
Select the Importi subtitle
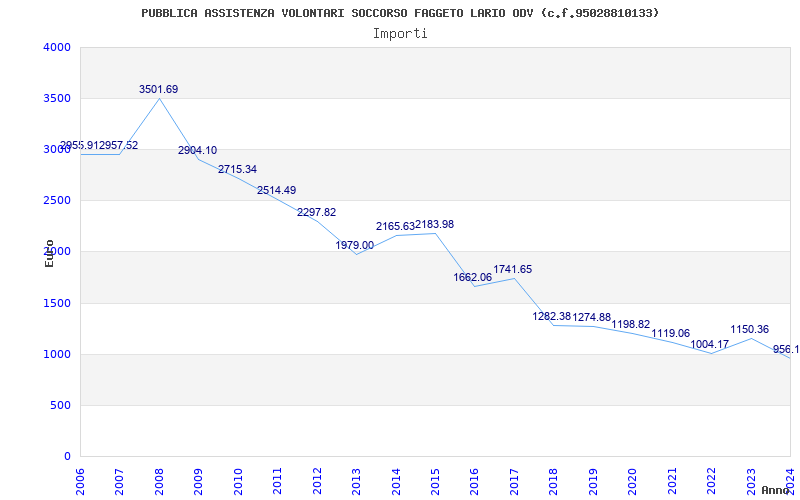click(400, 34)
